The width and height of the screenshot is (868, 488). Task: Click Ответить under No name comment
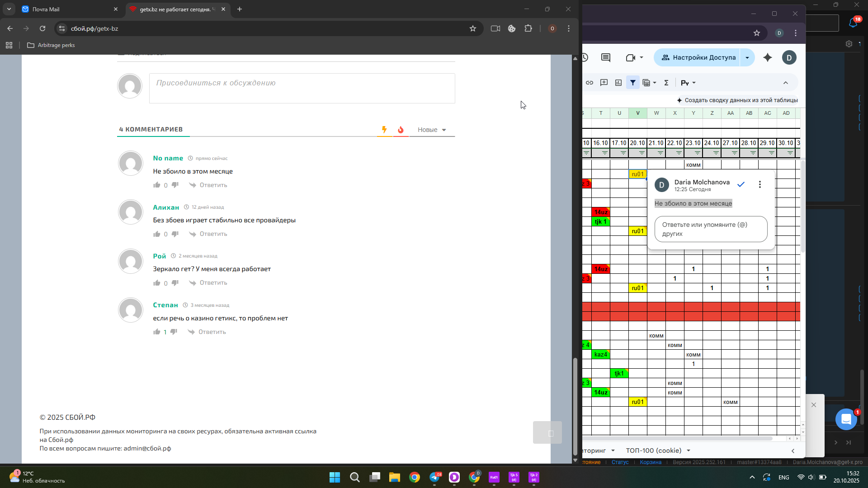pos(213,185)
